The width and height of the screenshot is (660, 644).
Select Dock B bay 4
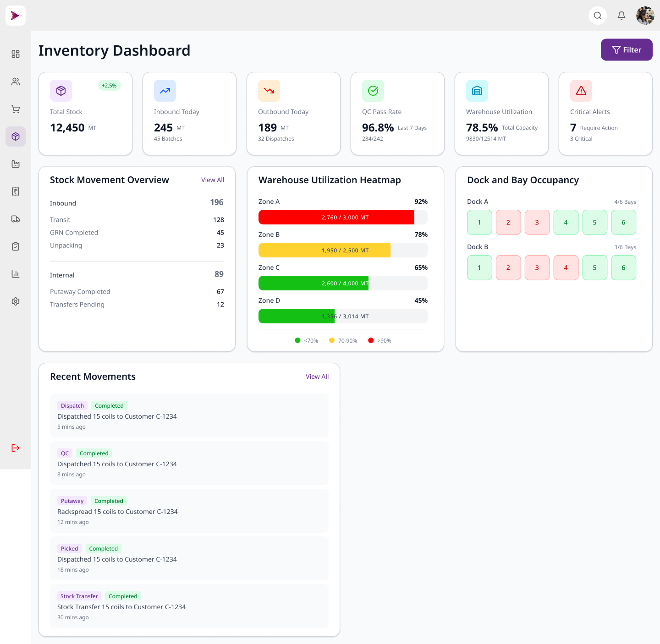coord(566,267)
